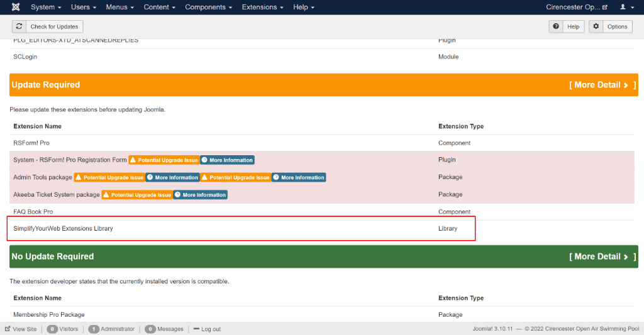Click the Joomla logo icon
The image size is (644, 335).
click(x=15, y=7)
